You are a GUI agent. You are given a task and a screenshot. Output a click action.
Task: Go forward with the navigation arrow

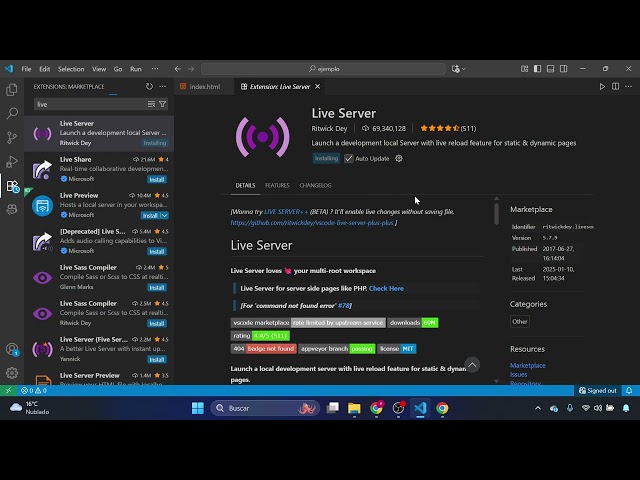(x=191, y=69)
